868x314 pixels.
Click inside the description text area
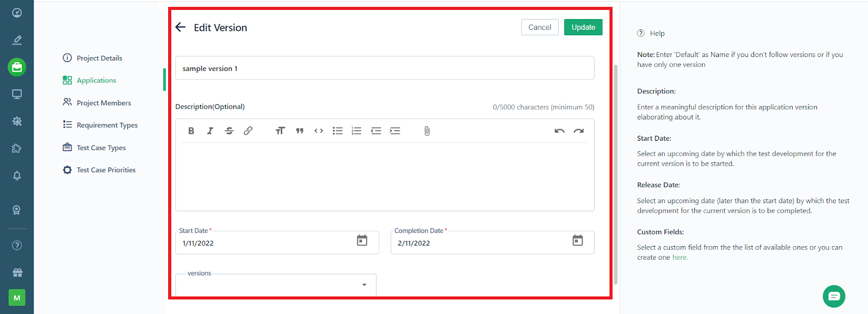pos(385,177)
